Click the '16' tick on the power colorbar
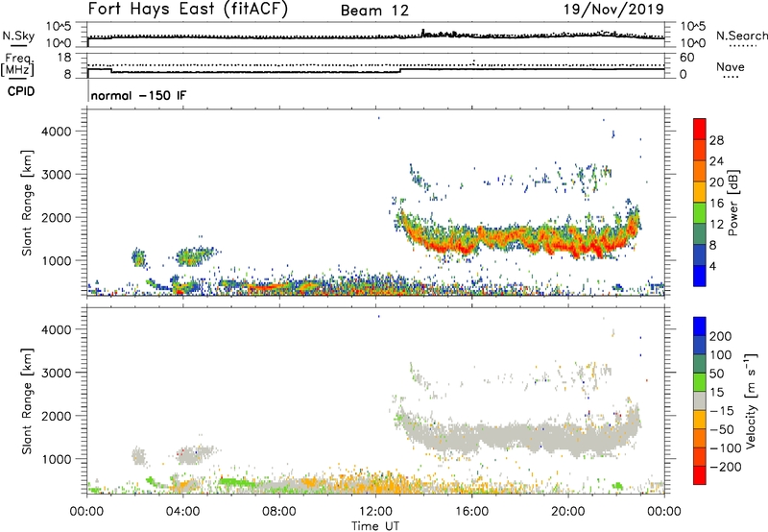Viewport: 768px width, 532px height. [716, 204]
